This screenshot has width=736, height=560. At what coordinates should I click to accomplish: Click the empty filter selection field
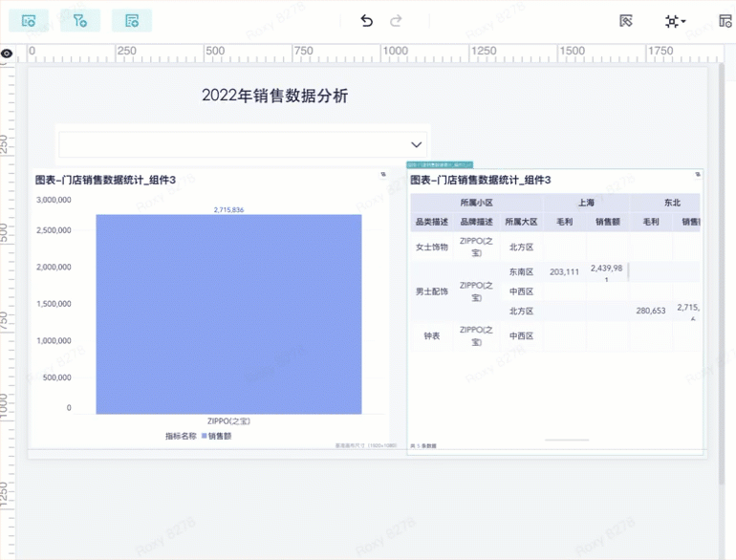(x=243, y=144)
